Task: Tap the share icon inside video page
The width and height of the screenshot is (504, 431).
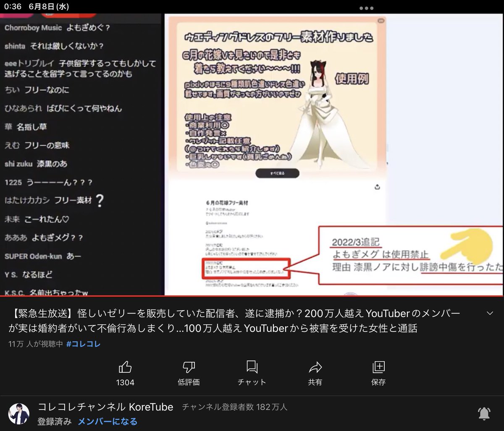Action: (377, 187)
